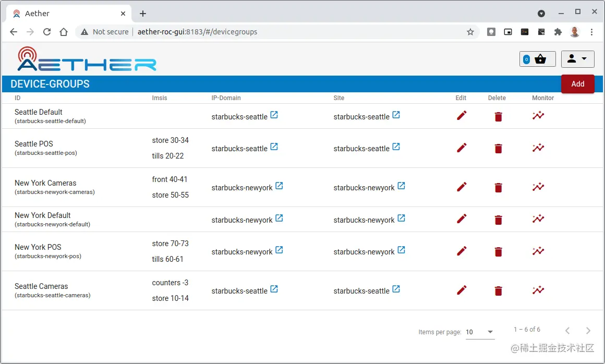Expand the Items per page dropdown
Image resolution: width=605 pixels, height=364 pixels.
(x=480, y=332)
